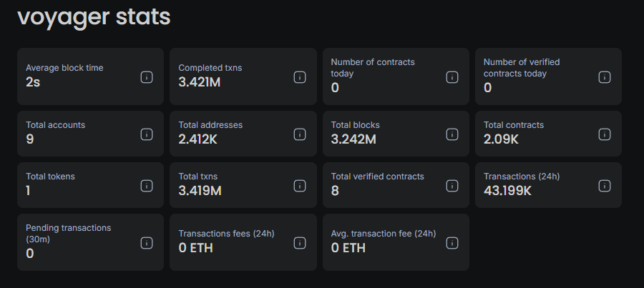This screenshot has height=288, width=644.
Task: Select the Total blocks value 3.242M
Action: point(353,139)
